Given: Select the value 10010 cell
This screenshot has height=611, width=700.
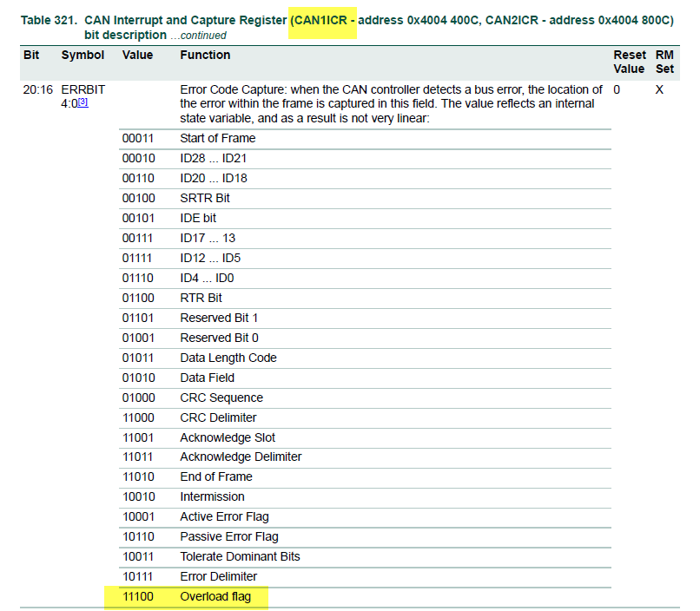Looking at the screenshot, I should [x=139, y=496].
